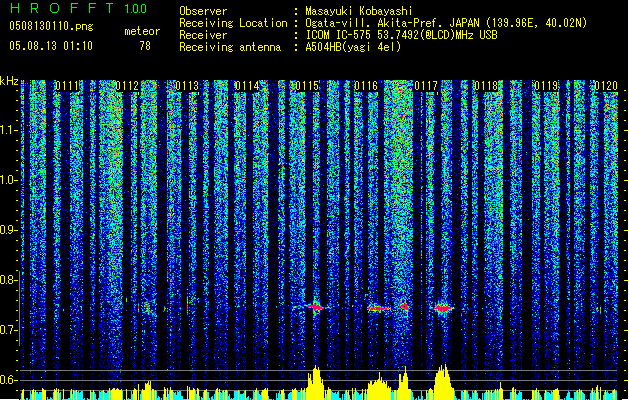
Task: Click the 0116 time marker
Action: 366,86
